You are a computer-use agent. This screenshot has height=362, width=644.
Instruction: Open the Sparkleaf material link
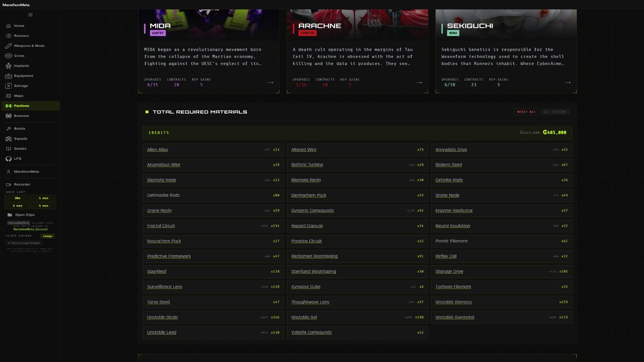[157, 271]
